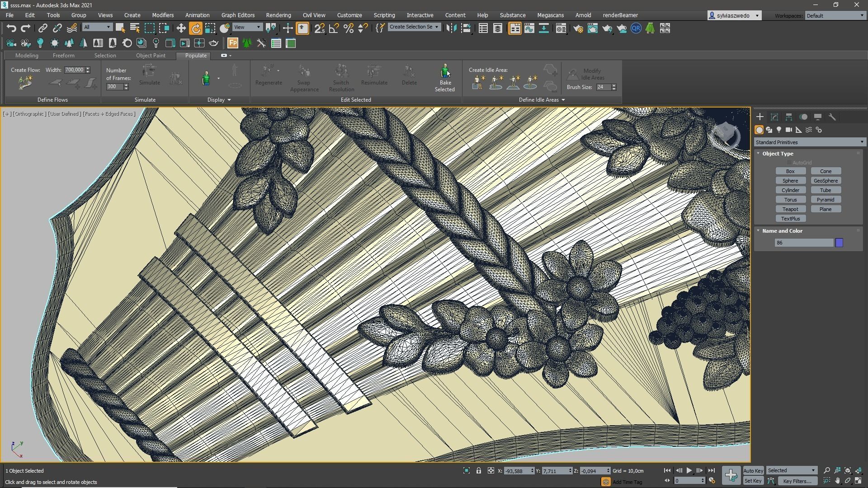Screen dimensions: 868x488
Task: Click the Undo arrow icon
Action: [11, 28]
